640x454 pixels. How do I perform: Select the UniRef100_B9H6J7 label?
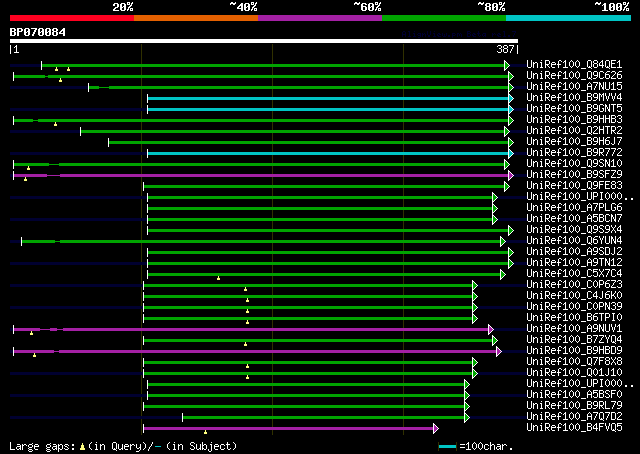pos(574,142)
